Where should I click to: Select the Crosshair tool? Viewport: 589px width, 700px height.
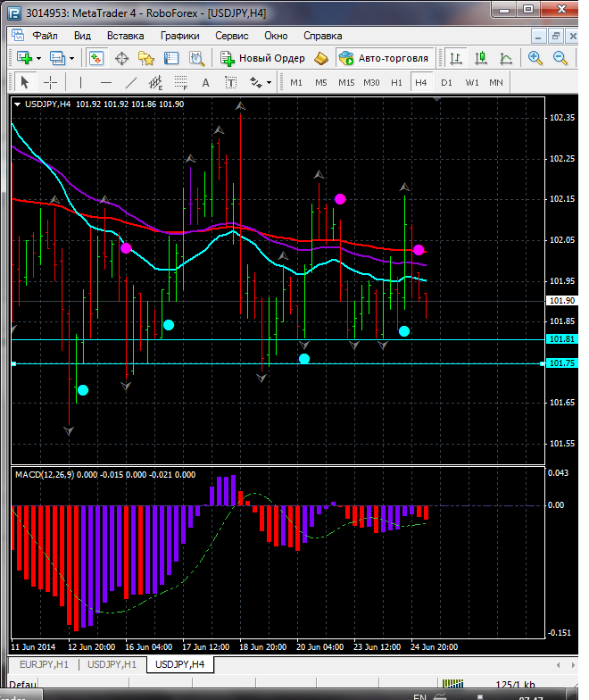point(51,82)
